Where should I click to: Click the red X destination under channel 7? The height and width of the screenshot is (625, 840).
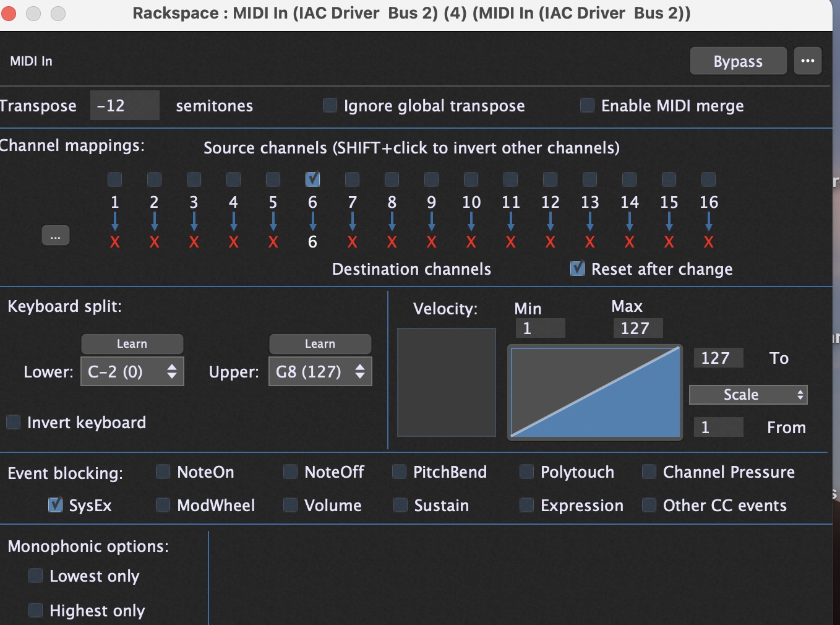point(353,242)
